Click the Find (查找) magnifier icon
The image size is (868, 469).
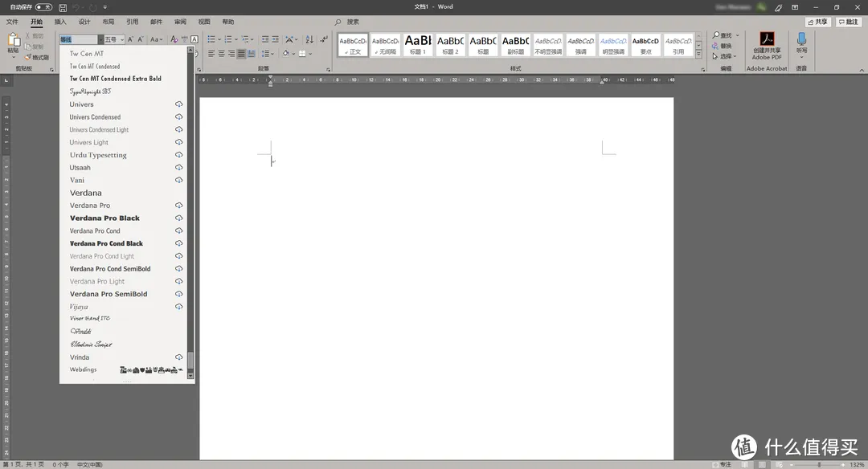point(716,36)
